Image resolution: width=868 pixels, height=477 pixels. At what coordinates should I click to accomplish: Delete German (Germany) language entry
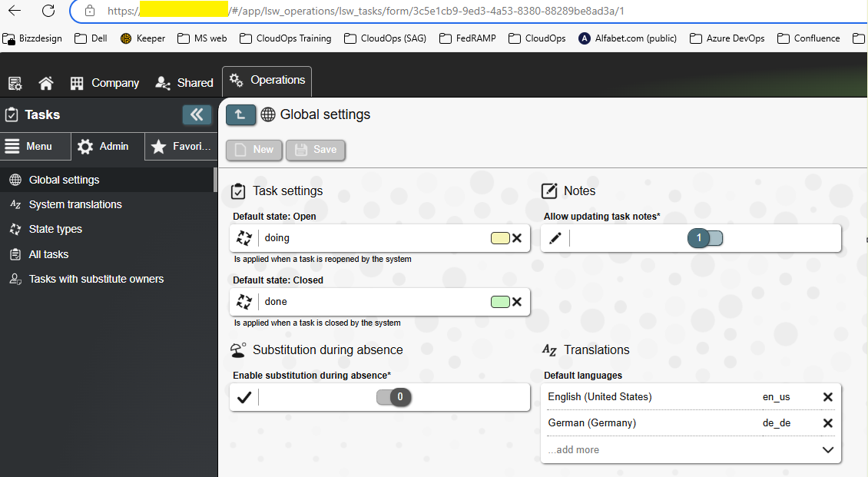827,423
